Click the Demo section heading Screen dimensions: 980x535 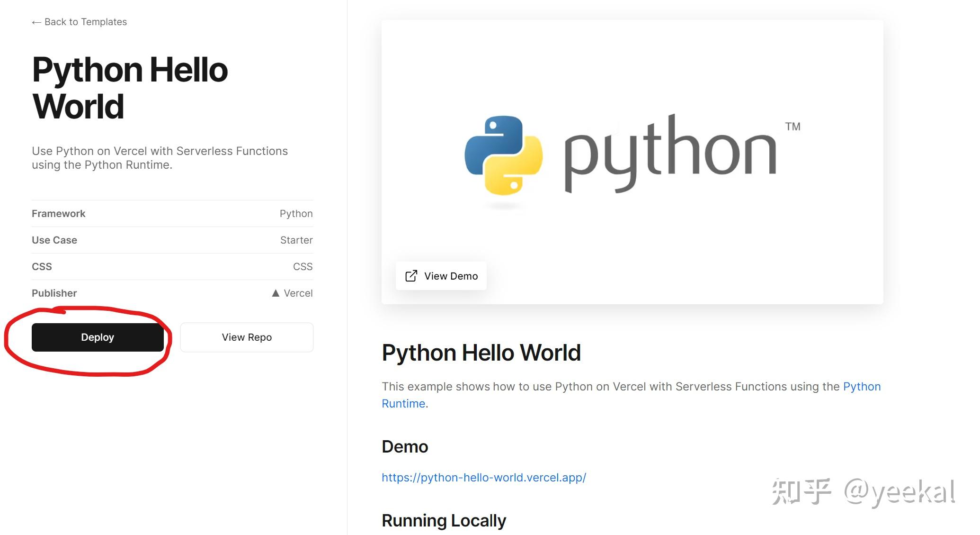(405, 446)
